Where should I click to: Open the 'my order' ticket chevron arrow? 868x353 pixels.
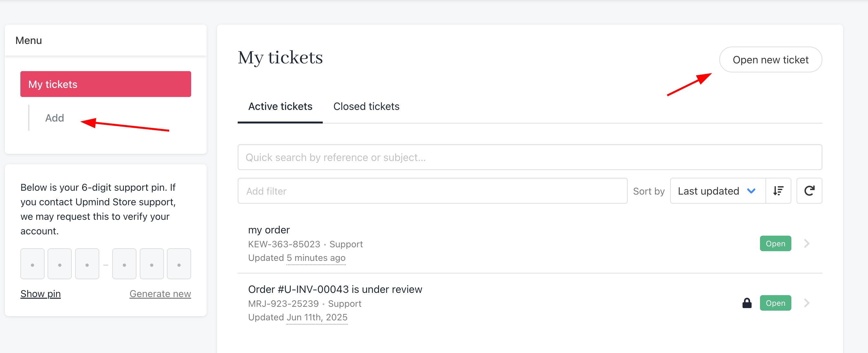coord(807,243)
